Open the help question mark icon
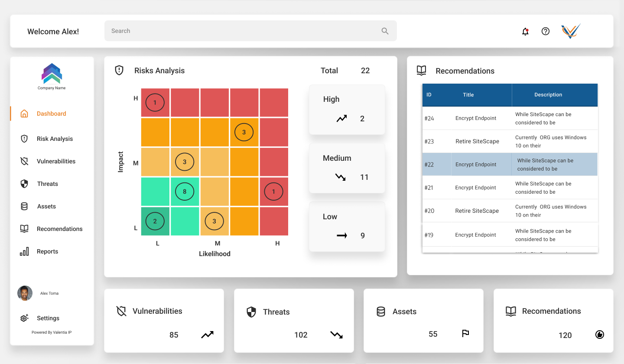 point(546,31)
